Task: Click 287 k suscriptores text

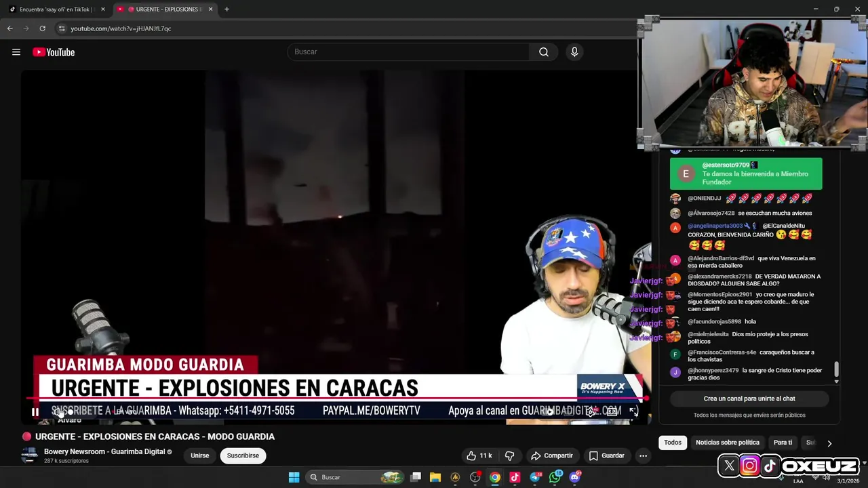Action: click(x=66, y=461)
